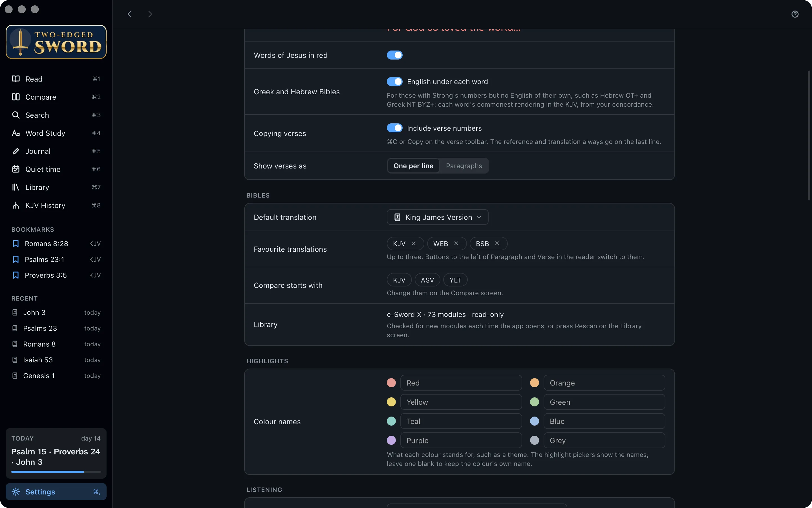Open Psalms 23:1 bookmark

(56, 260)
